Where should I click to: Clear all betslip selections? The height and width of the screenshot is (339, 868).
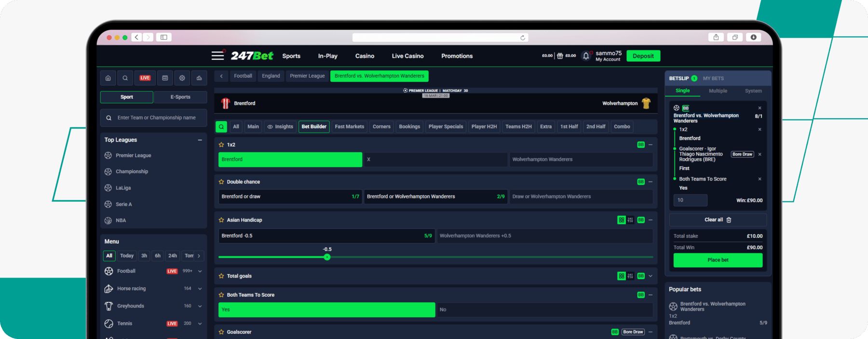pyautogui.click(x=718, y=220)
